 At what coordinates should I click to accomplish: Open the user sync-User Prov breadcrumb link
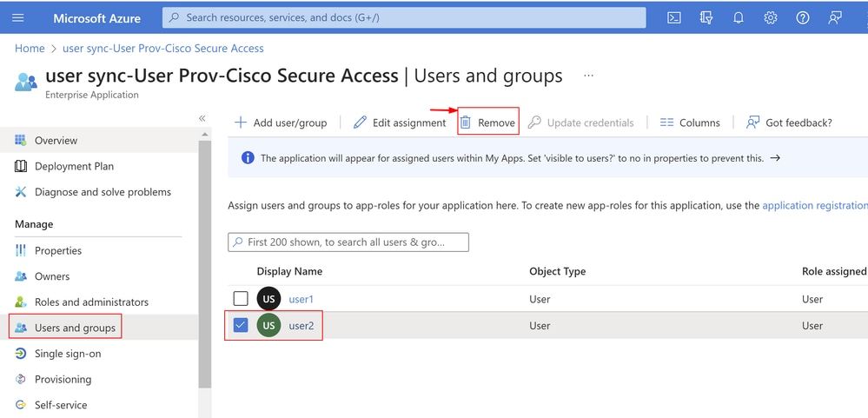point(163,48)
